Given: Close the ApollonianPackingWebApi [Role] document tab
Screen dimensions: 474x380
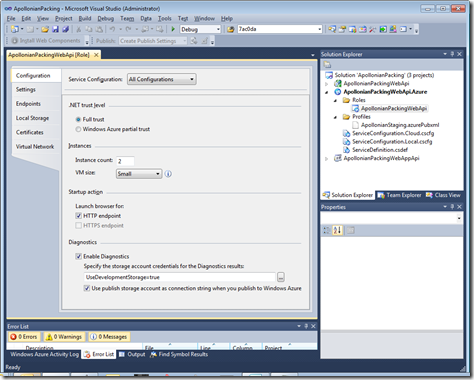Looking at the screenshot, I should pyautogui.click(x=96, y=55).
